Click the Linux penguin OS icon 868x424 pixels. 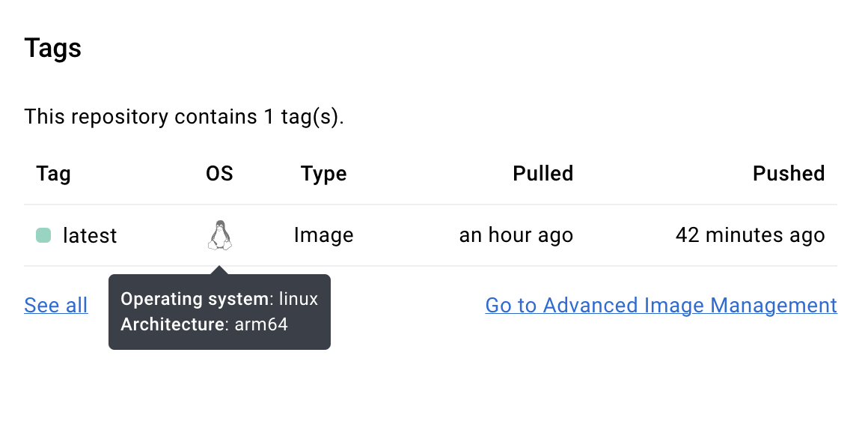(220, 235)
